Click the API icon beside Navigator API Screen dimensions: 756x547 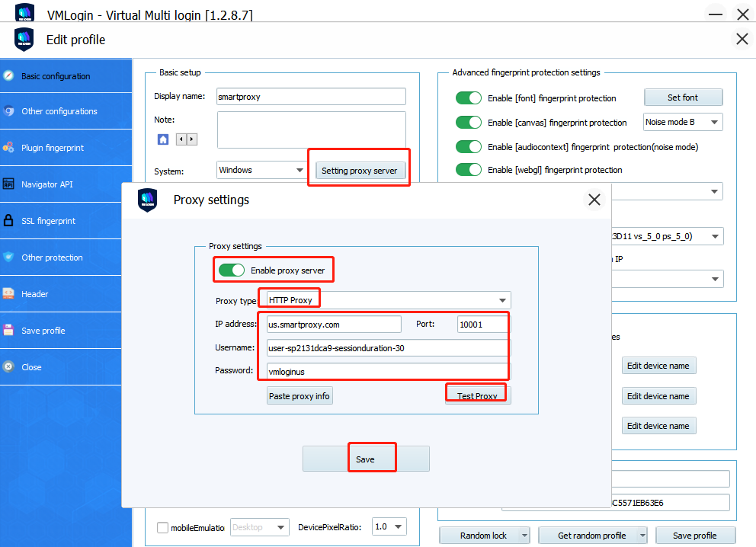click(8, 184)
